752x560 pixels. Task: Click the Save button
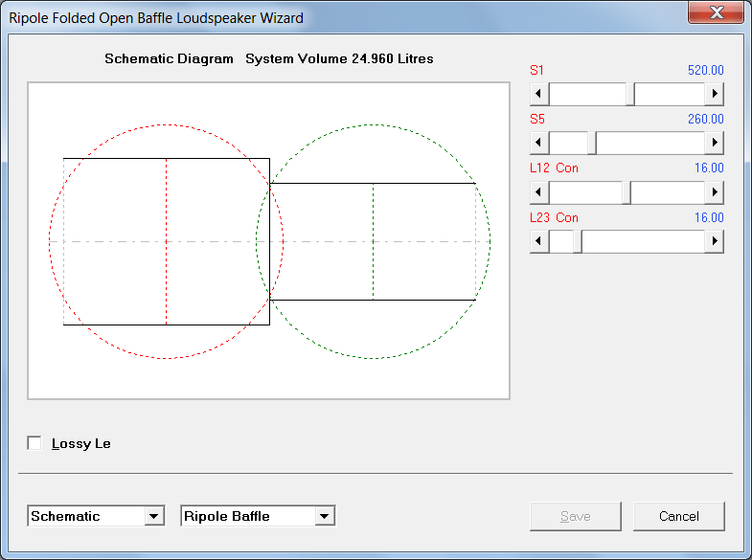pos(576,516)
